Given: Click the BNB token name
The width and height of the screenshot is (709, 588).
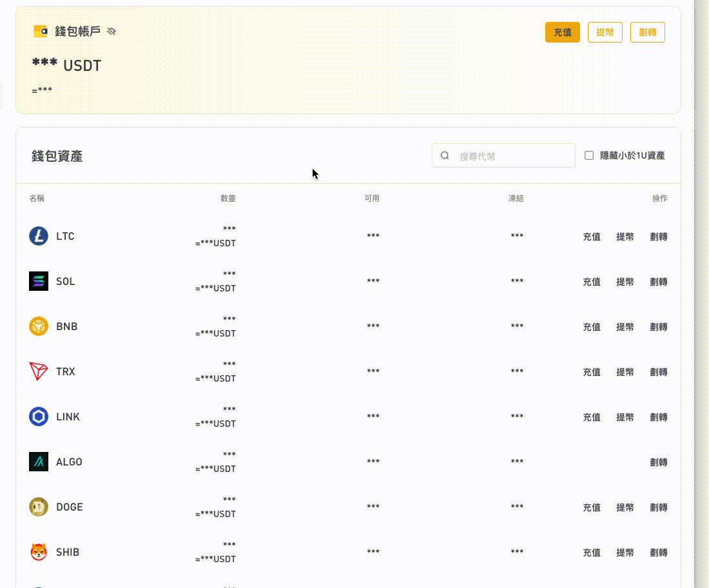Looking at the screenshot, I should pyautogui.click(x=67, y=327).
